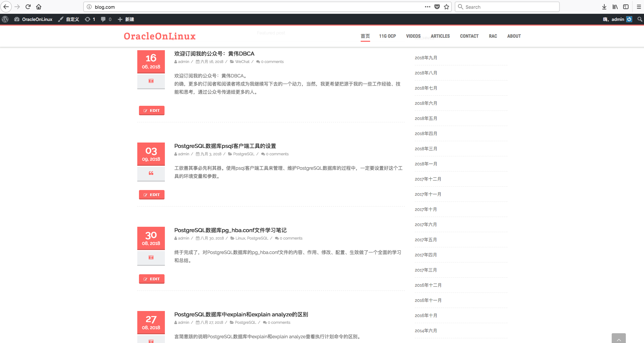Toggle the Firefox sidebar view
This screenshot has height=343, width=644.
tap(626, 7)
